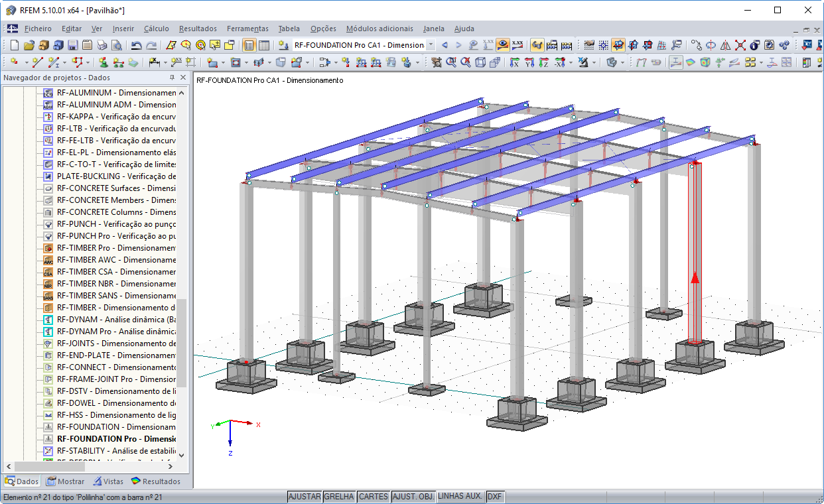
Task: Toggle DXF option in the status bar
Action: [x=495, y=496]
